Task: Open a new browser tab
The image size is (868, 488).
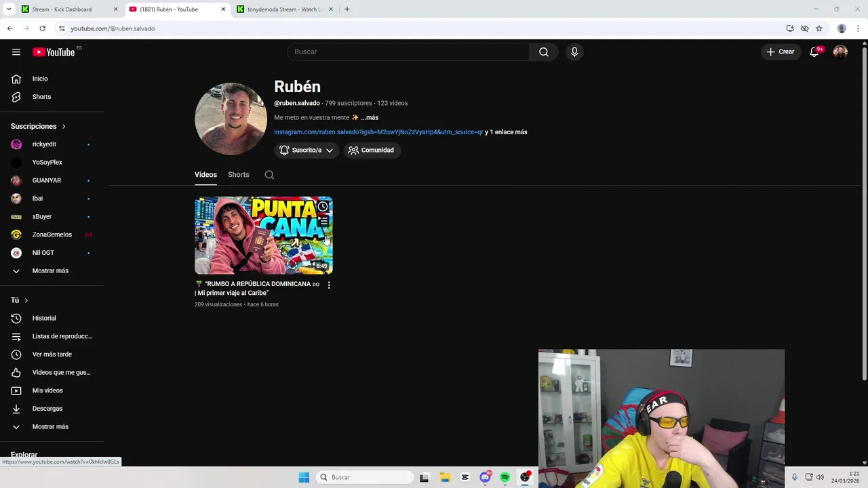Action: click(347, 9)
